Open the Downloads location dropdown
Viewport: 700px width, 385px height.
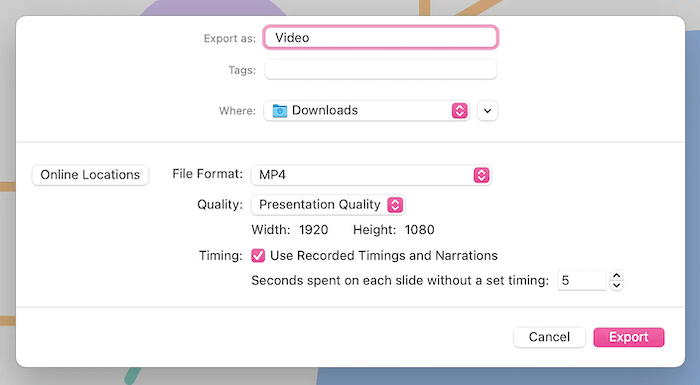(x=367, y=110)
